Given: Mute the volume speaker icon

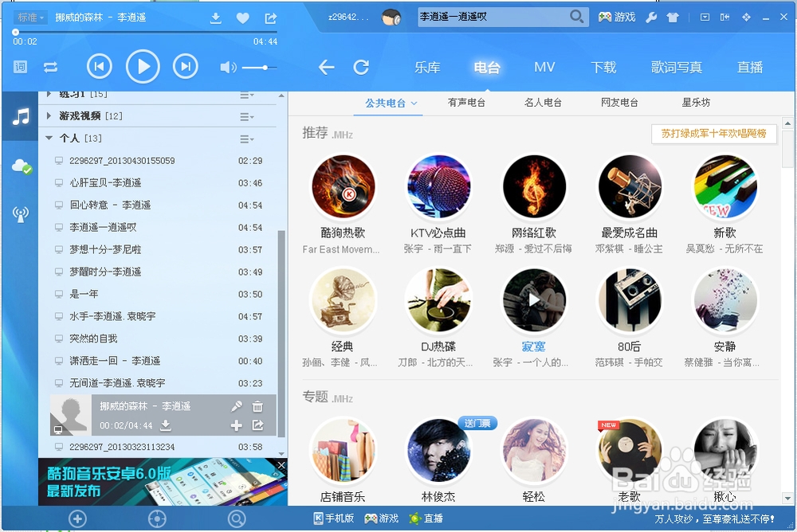Looking at the screenshot, I should (x=228, y=67).
